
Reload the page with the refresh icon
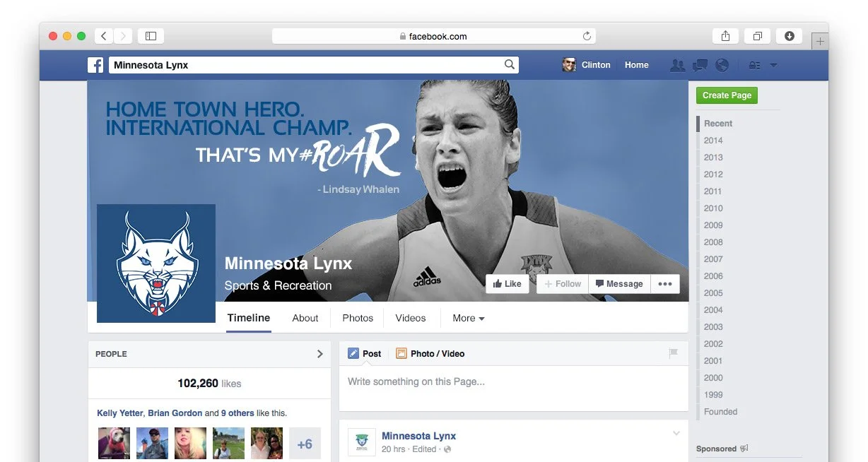coord(587,36)
